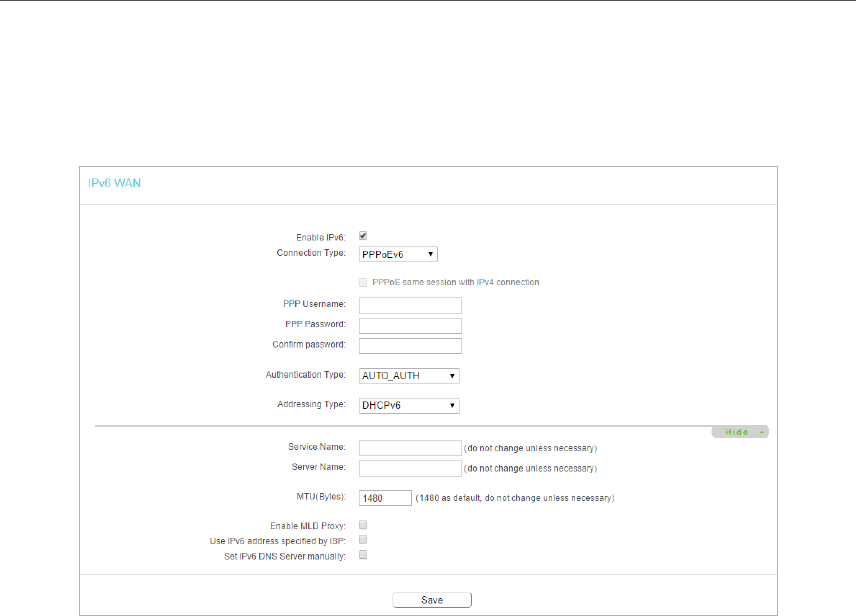The height and width of the screenshot is (616, 856).
Task: Click the Save button
Action: [432, 600]
